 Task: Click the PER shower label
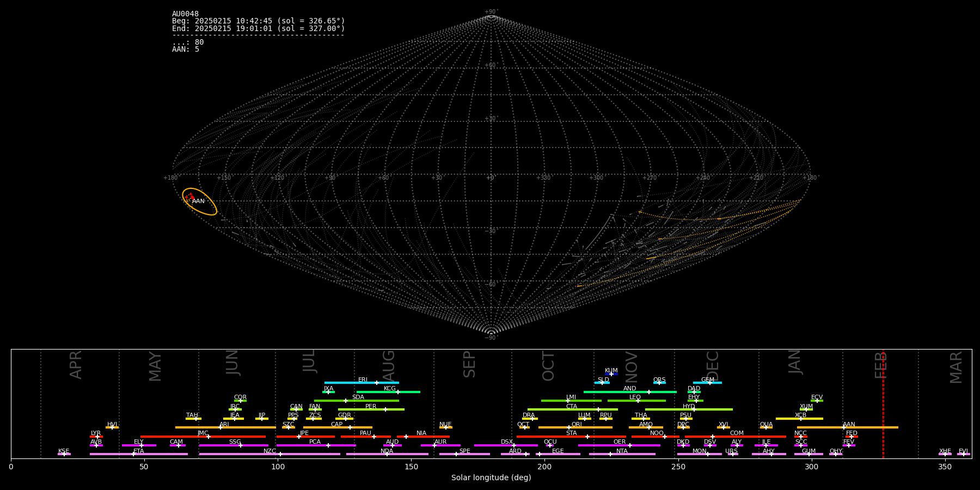click(x=371, y=407)
